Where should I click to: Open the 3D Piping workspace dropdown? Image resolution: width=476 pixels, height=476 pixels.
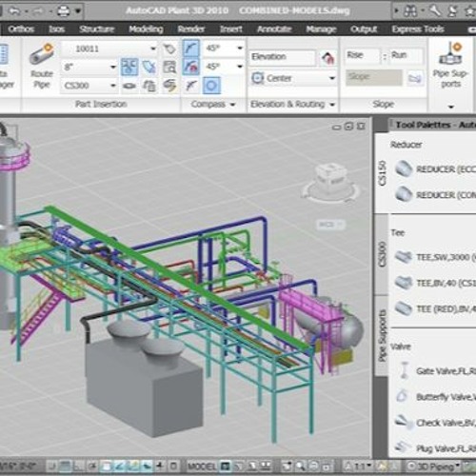434,466
